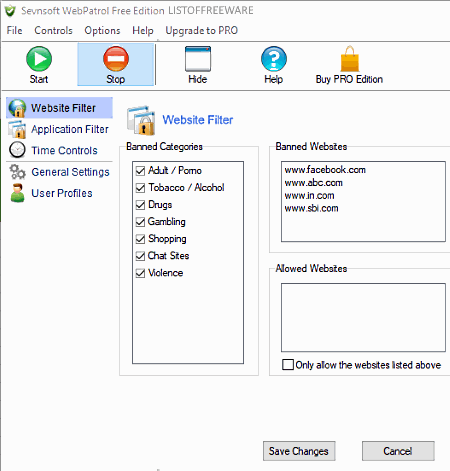The image size is (450, 471).
Task: Click the User Profiles person icon
Action: coord(17,193)
